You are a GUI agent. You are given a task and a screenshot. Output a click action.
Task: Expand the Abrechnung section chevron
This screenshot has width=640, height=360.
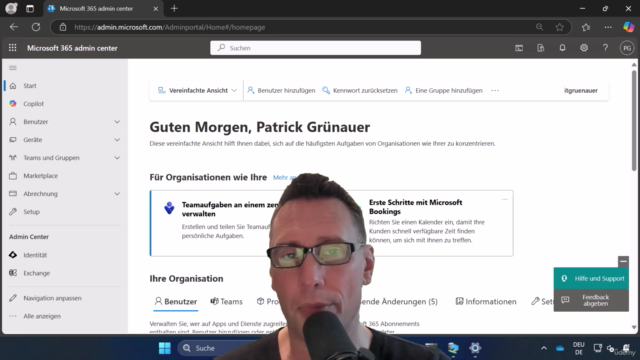(117, 193)
